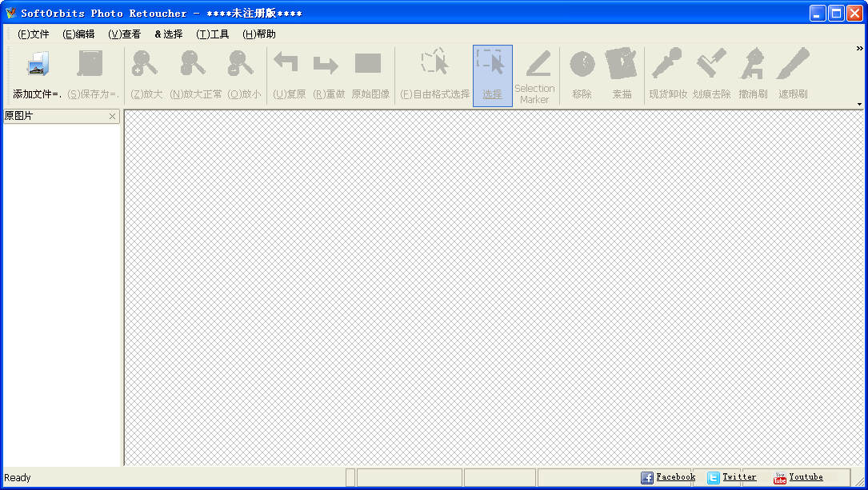Pick the Undo Brush (撤消刷) tool
Image resolution: width=868 pixels, height=490 pixels.
click(752, 63)
